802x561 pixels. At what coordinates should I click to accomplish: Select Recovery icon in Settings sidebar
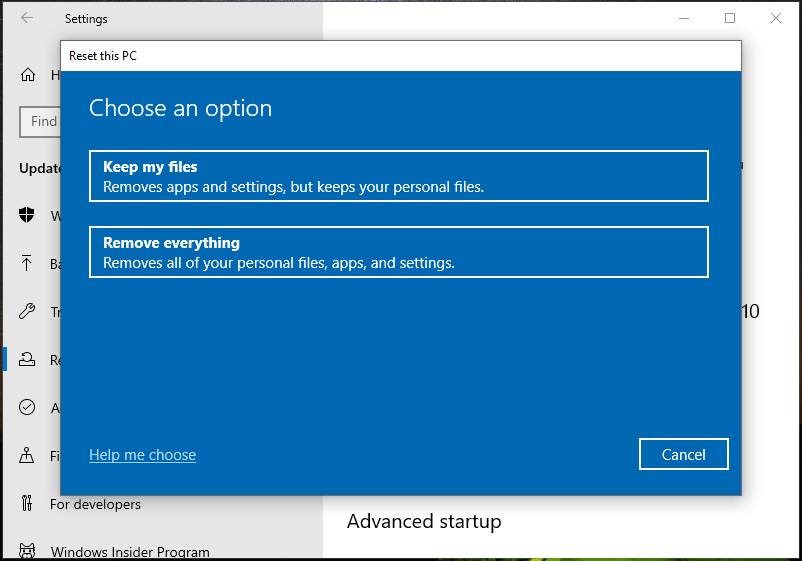pos(27,360)
